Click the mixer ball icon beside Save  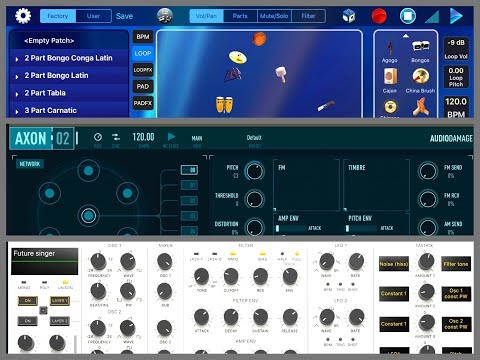pos(165,16)
